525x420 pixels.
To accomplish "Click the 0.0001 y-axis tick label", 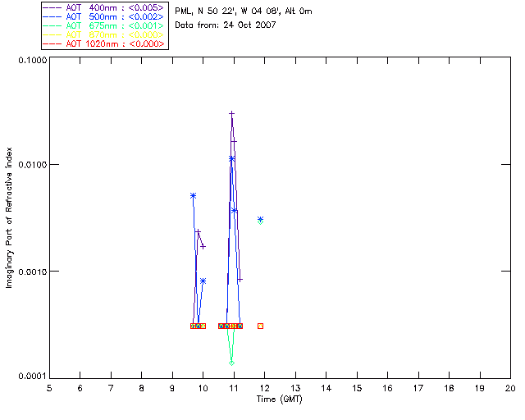I will [33, 377].
